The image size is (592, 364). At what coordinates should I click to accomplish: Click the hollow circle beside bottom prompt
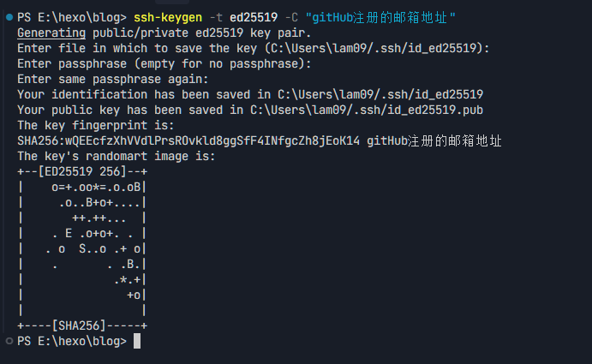click(8, 341)
